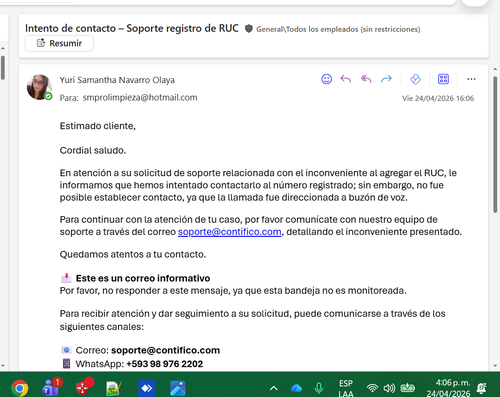Click the Wi-Fi network tray icon
Image resolution: width=500 pixels, height=397 pixels.
tap(372, 388)
